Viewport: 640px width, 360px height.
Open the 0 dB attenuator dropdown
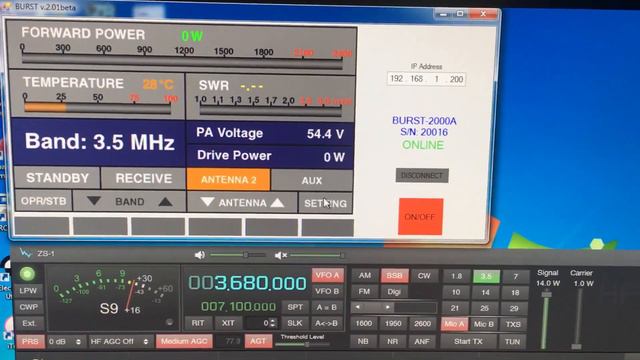[x=64, y=341]
